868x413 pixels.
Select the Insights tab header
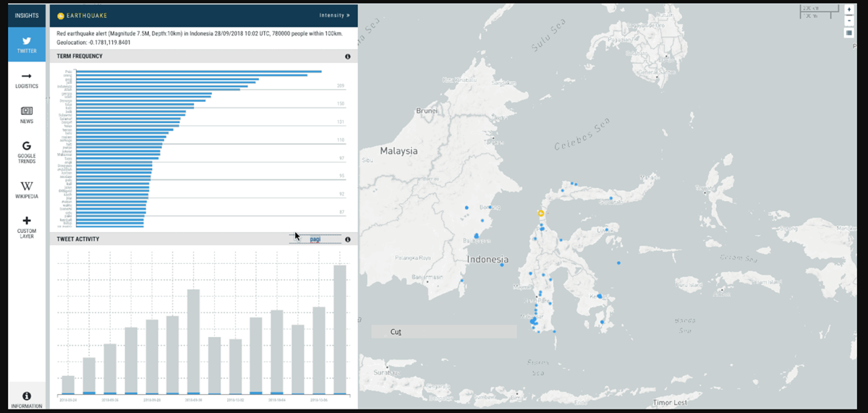(27, 15)
